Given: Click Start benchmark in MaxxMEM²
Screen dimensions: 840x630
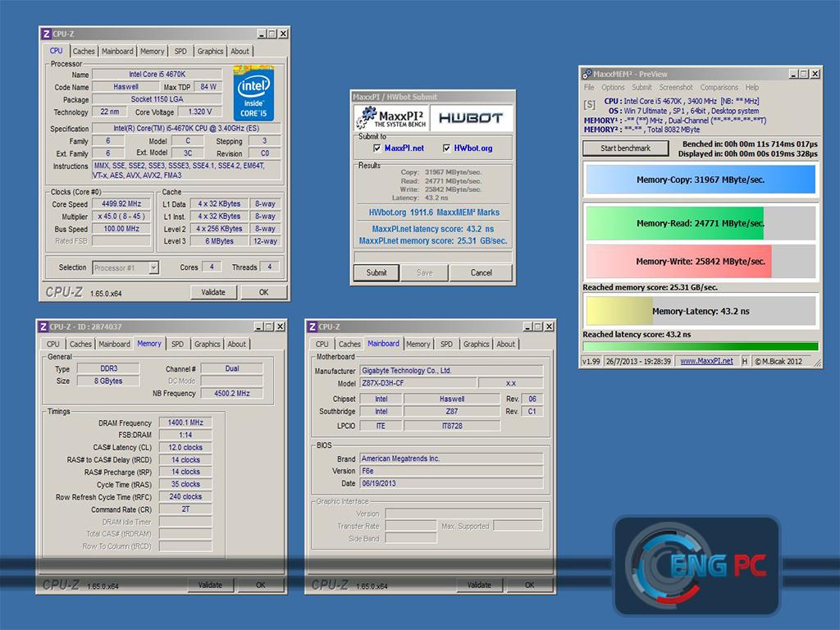Looking at the screenshot, I should [626, 148].
